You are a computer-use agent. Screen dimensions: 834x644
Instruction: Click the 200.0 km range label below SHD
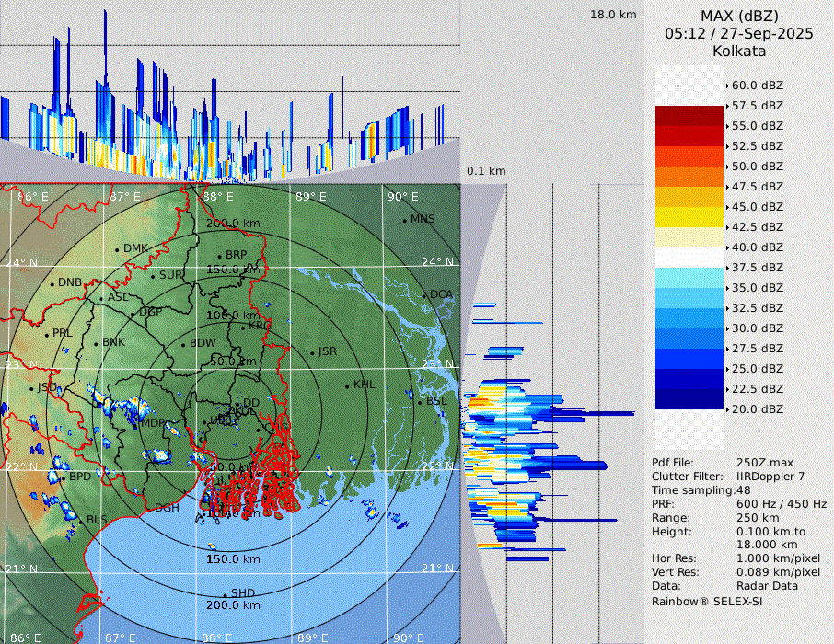point(232,605)
